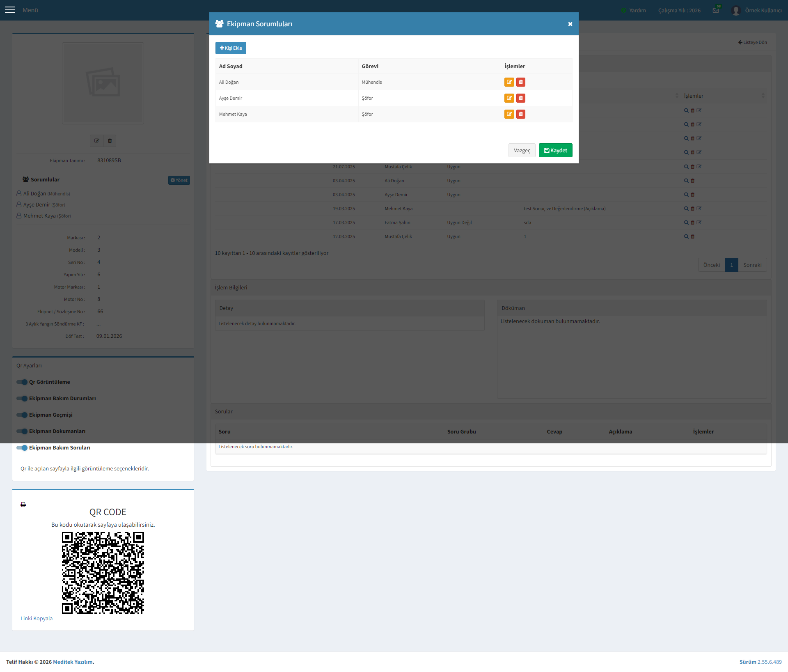
Task: Edit Ali Doğan in responsibles dialog
Action: [x=509, y=82]
